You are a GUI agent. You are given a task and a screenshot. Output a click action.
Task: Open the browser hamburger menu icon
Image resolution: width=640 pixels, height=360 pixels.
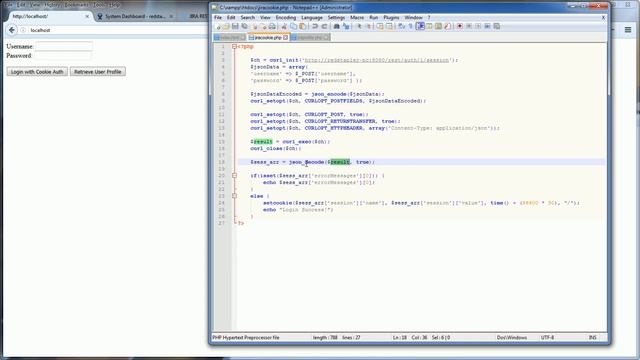(628, 30)
